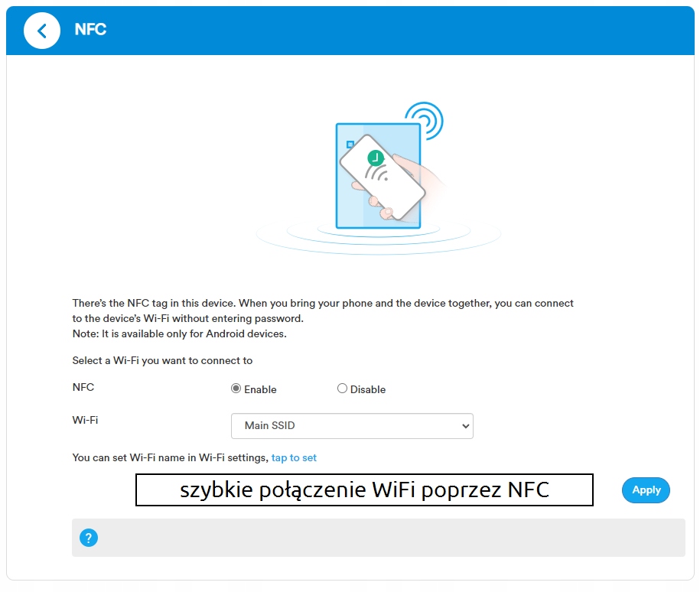Screen dimensions: 700x592
Task: Click the "Enable" label text
Action: click(x=260, y=389)
